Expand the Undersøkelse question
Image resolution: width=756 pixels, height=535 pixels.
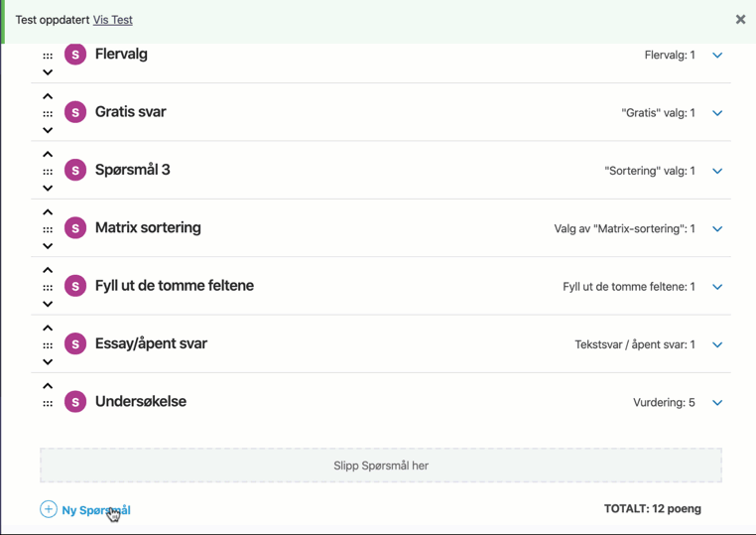click(x=717, y=403)
